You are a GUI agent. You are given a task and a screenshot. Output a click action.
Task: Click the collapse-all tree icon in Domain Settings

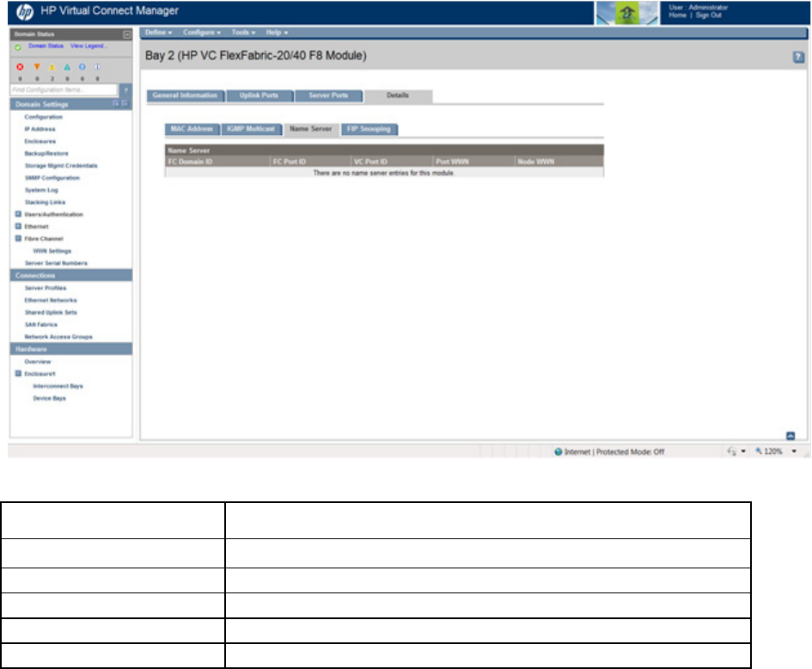(125, 104)
